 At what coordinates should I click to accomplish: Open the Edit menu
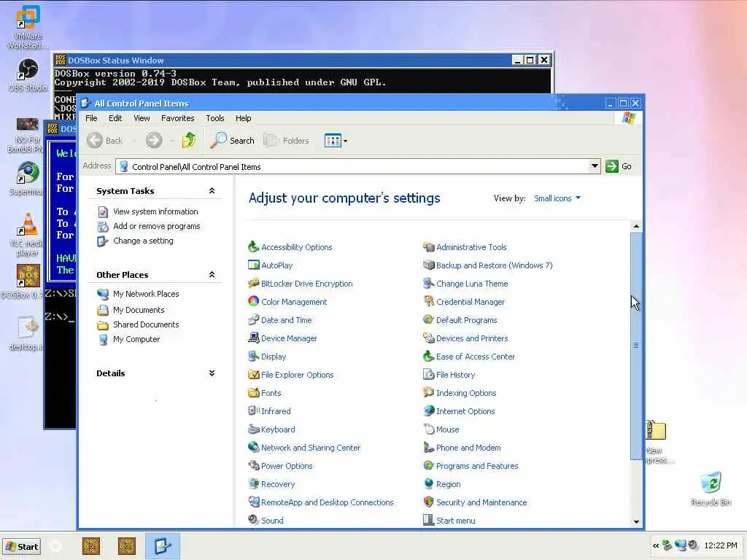click(115, 118)
